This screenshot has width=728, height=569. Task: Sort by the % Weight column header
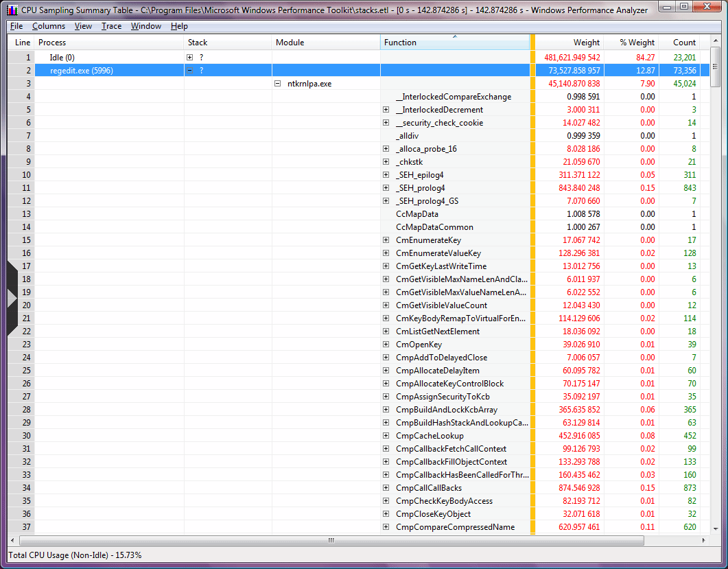click(631, 43)
